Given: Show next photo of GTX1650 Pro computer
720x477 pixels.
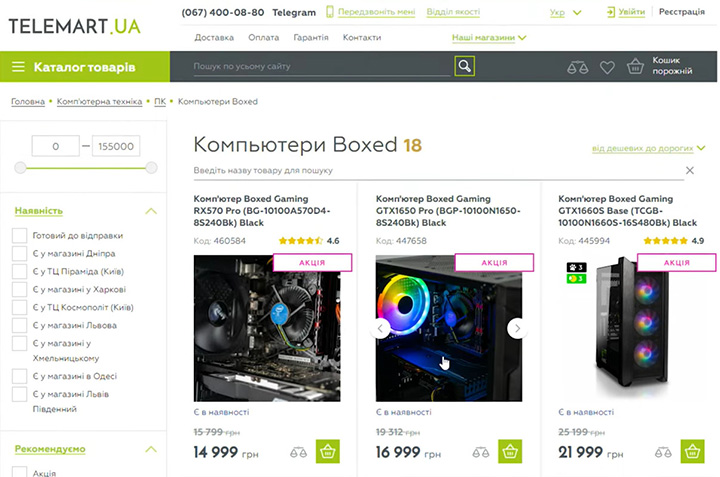Looking at the screenshot, I should pos(517,328).
